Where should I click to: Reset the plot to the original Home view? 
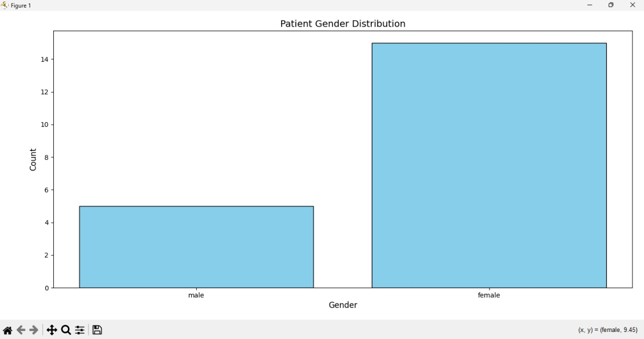pyautogui.click(x=8, y=330)
